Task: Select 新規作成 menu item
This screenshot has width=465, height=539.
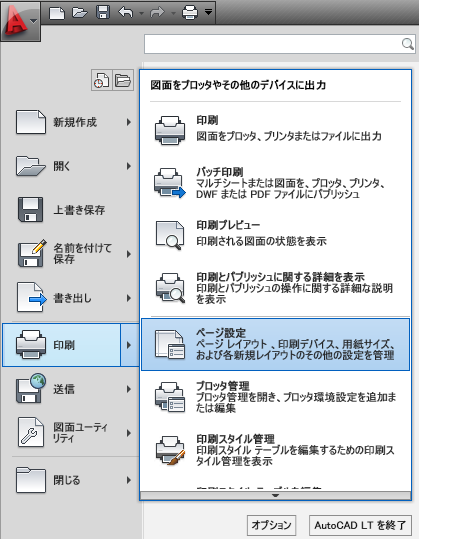Action: [70, 122]
